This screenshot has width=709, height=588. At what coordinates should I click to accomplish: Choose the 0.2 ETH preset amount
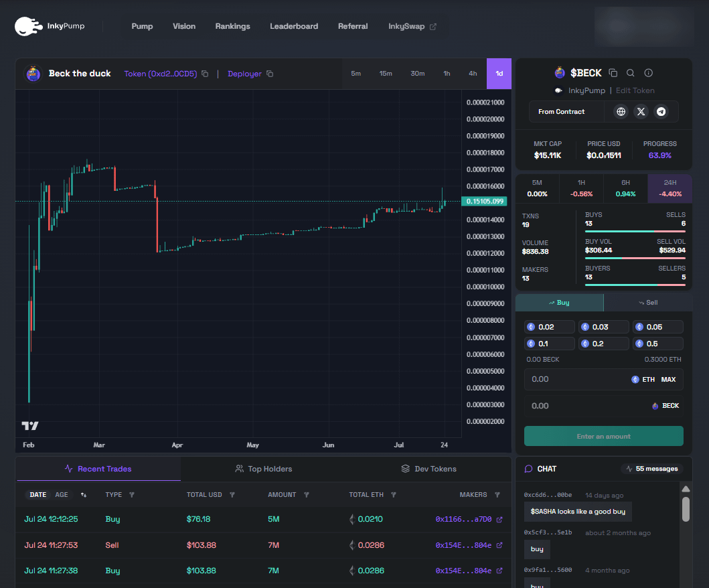click(x=604, y=344)
